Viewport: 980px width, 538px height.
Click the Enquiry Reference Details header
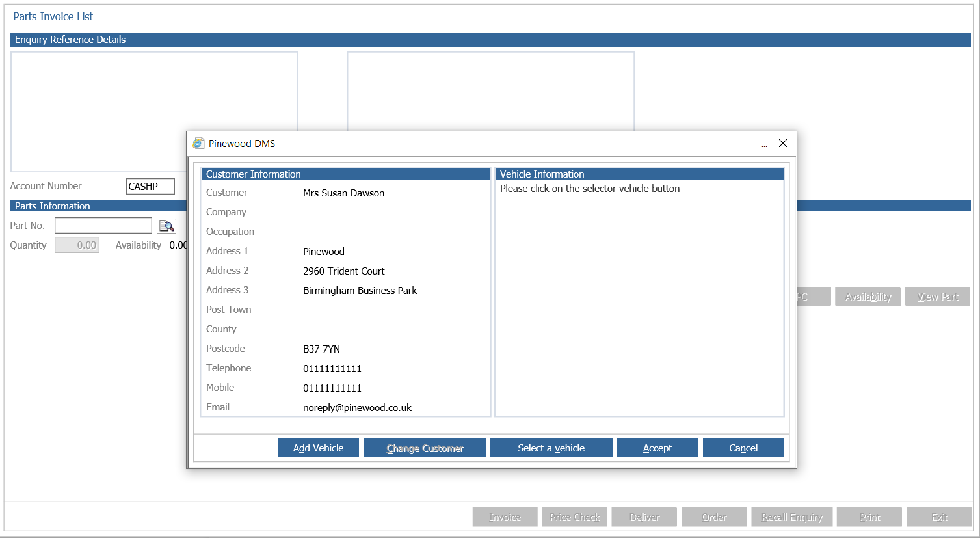(x=490, y=40)
